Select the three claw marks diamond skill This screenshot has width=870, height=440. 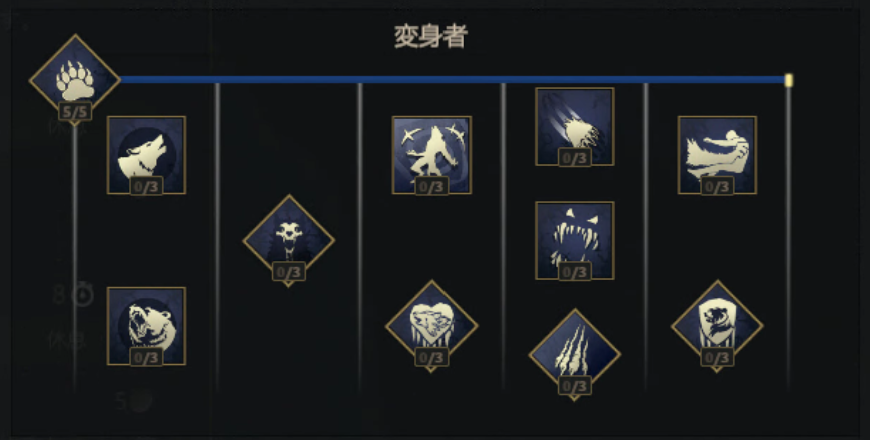click(x=574, y=354)
